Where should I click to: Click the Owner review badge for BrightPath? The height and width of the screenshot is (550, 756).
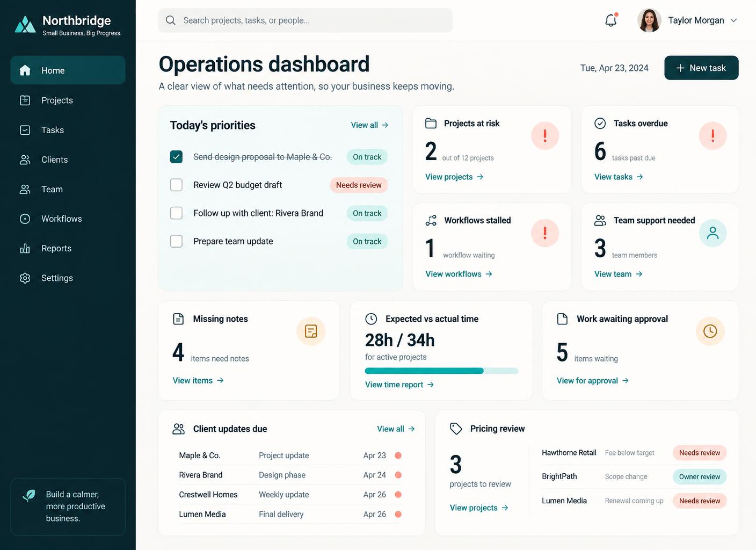coord(700,476)
